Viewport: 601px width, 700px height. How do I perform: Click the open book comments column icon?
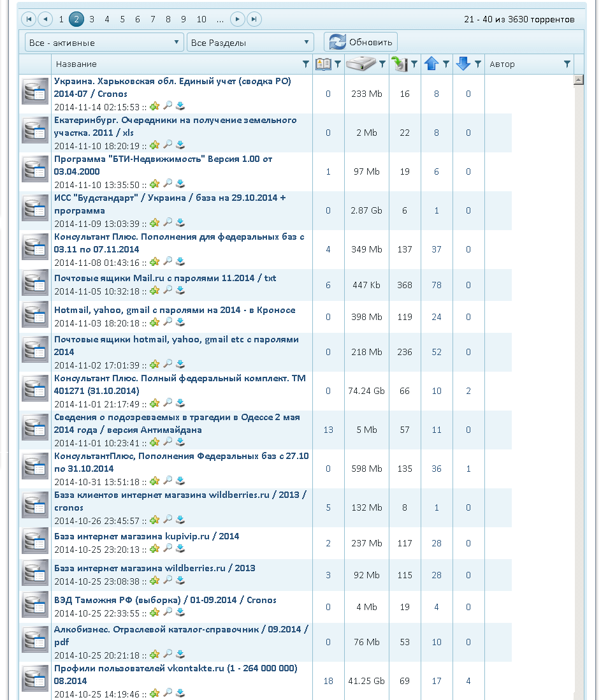(x=323, y=64)
